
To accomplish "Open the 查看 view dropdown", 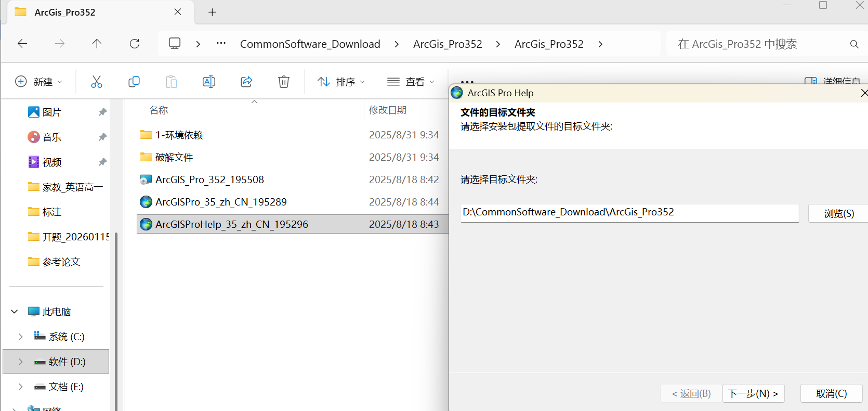I will [x=411, y=82].
